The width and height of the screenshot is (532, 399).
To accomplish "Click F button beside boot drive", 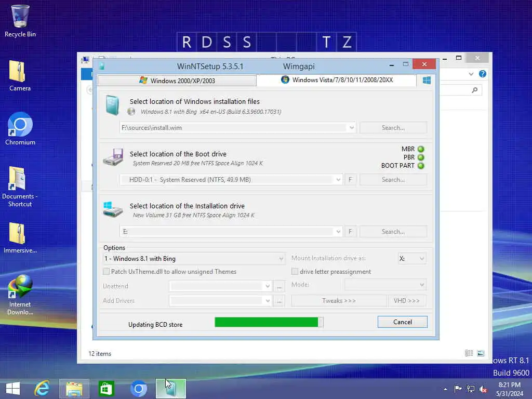I will pyautogui.click(x=351, y=180).
